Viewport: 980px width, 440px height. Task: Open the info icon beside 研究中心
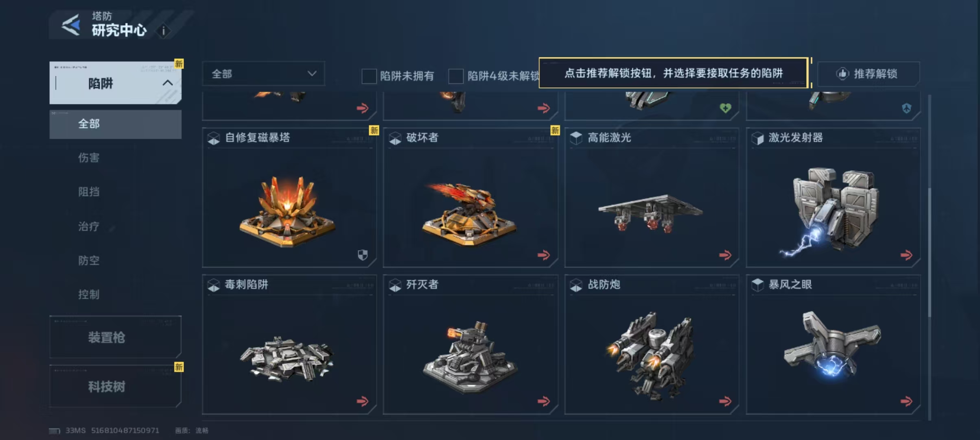point(164,31)
